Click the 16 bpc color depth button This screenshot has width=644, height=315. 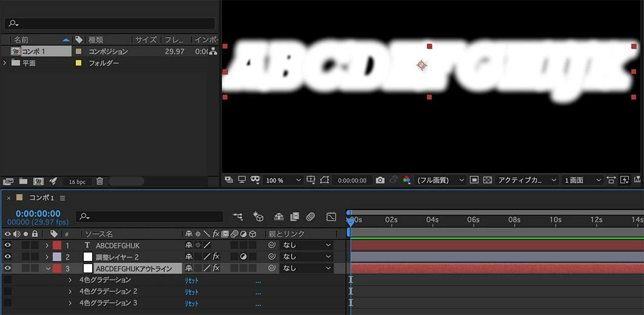click(77, 181)
